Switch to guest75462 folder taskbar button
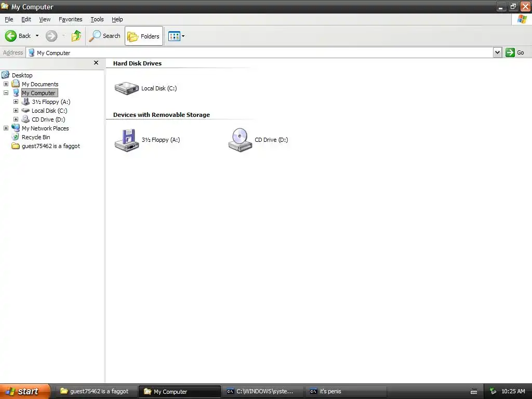This screenshot has height=399, width=532. coord(95,391)
